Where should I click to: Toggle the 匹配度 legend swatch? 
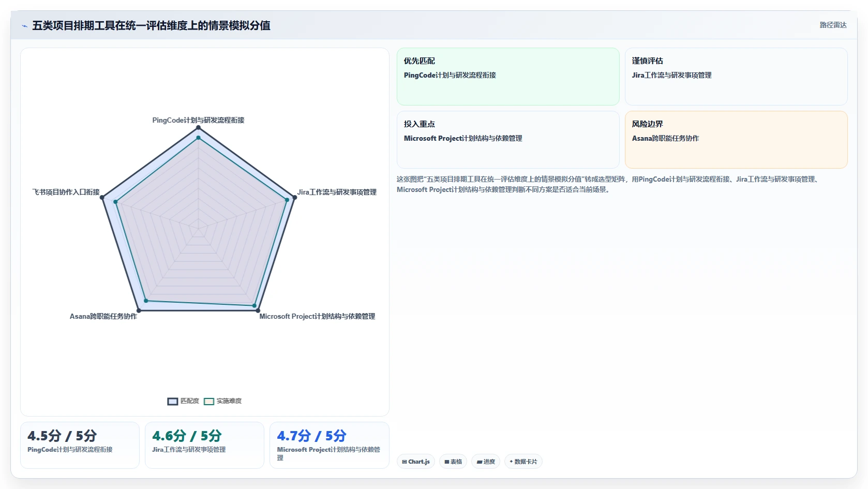tap(173, 401)
